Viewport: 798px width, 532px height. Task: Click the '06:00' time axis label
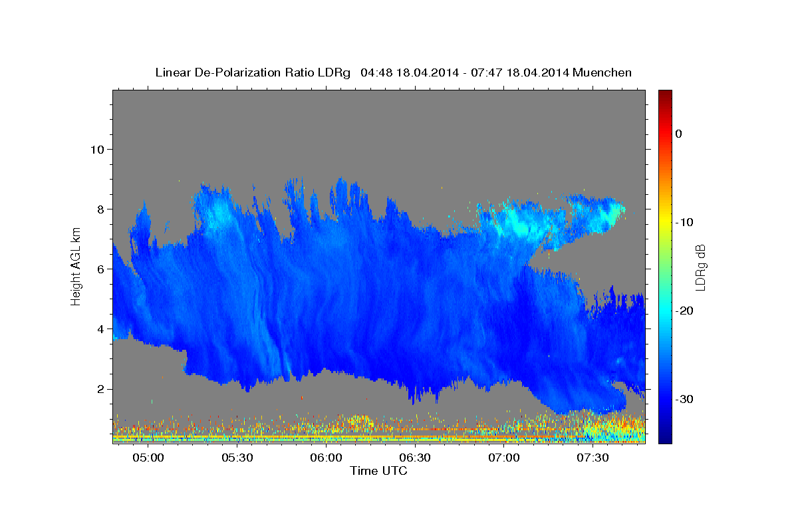coord(326,458)
